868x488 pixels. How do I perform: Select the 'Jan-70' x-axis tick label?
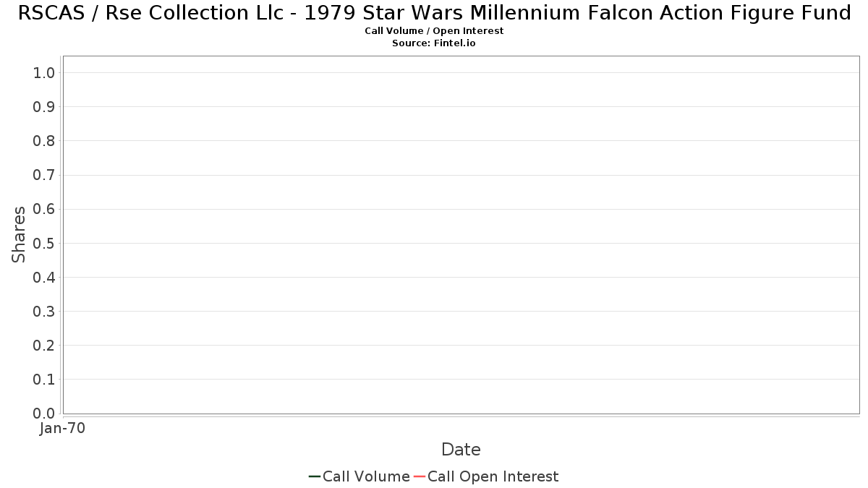(63, 429)
